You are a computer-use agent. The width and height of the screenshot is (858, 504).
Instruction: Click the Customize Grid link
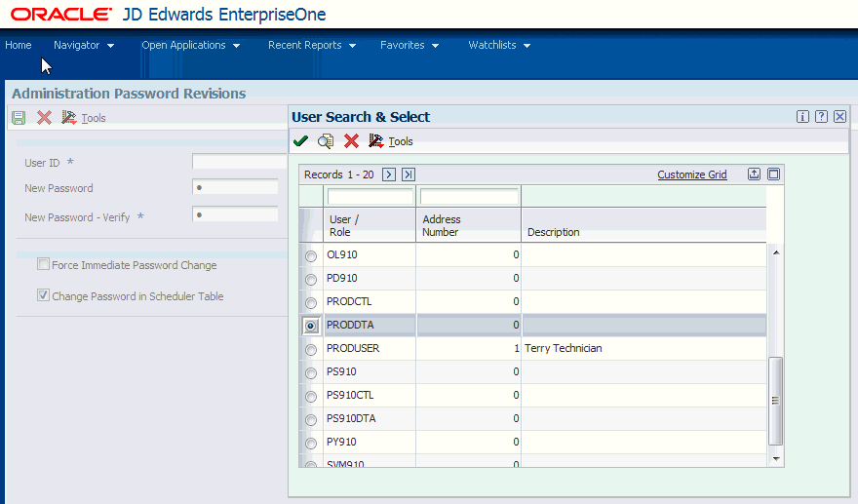point(691,174)
